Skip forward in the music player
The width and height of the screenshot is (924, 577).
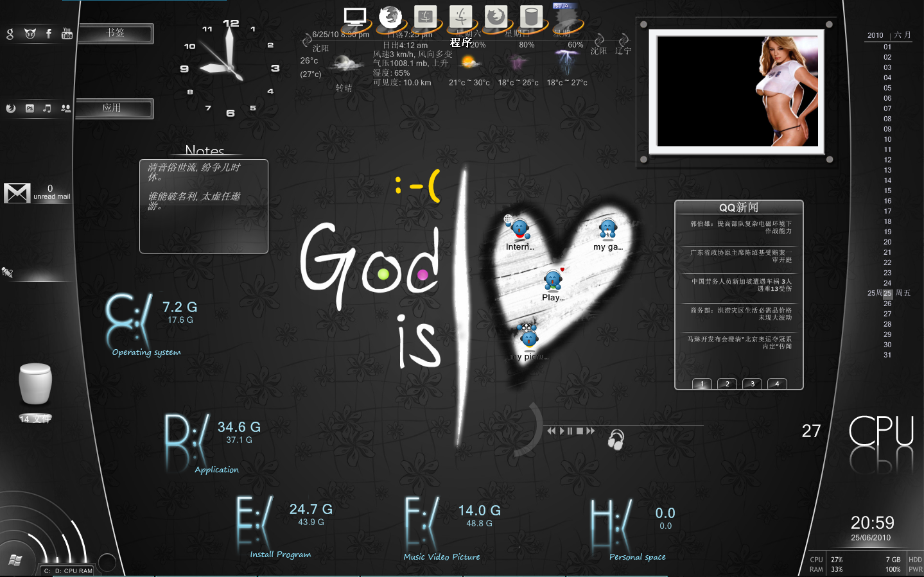[590, 431]
